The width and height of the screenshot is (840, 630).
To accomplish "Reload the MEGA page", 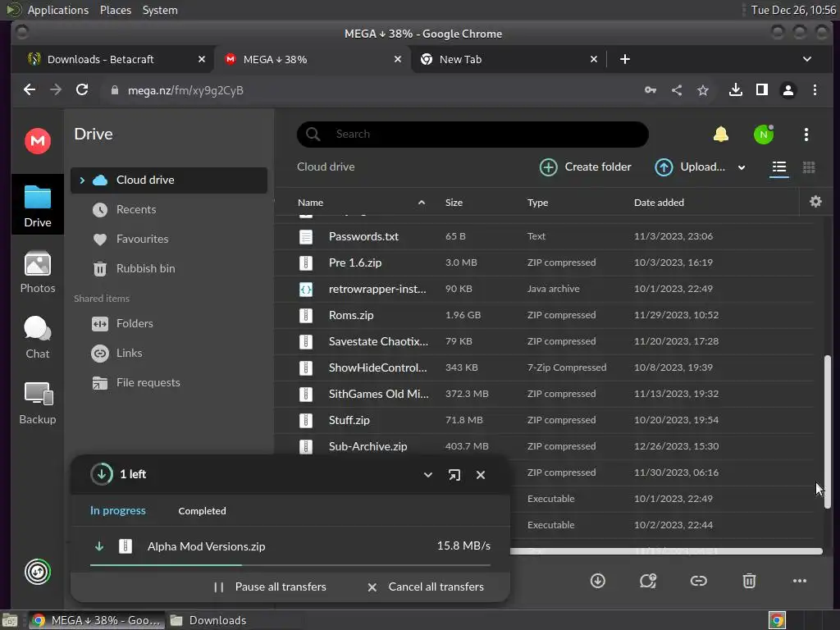I will click(x=82, y=89).
